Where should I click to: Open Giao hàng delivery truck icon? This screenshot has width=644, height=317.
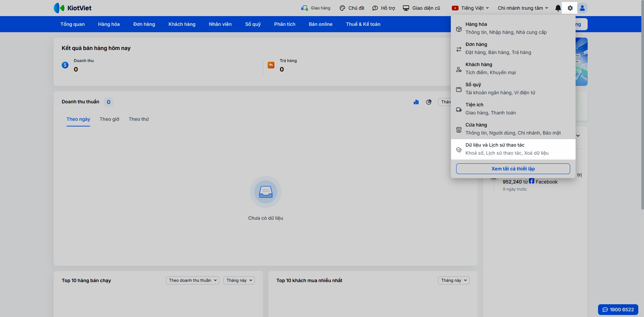tap(305, 8)
